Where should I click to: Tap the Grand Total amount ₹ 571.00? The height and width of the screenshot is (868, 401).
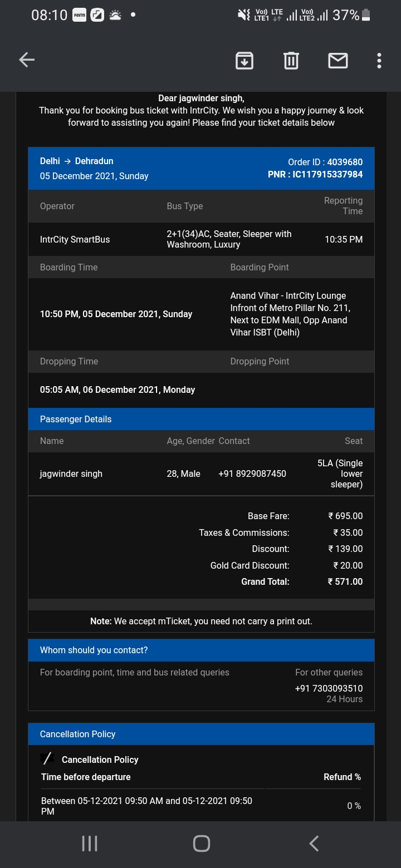[x=345, y=581]
